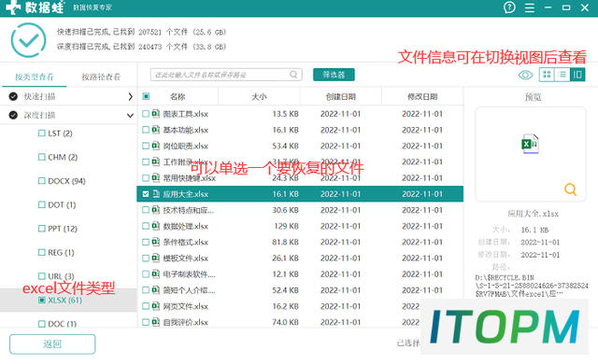Click the 81.8 KB size cell
598x364 pixels.
[285, 242]
